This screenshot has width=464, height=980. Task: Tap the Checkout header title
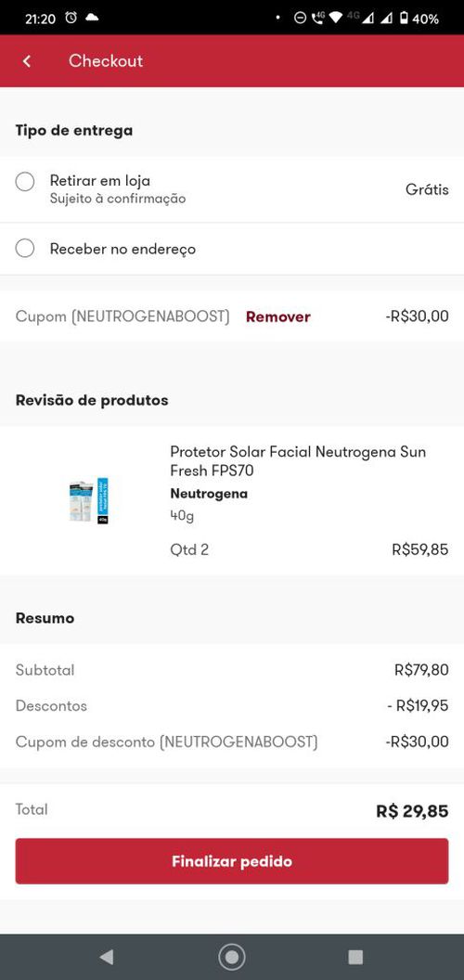click(106, 61)
